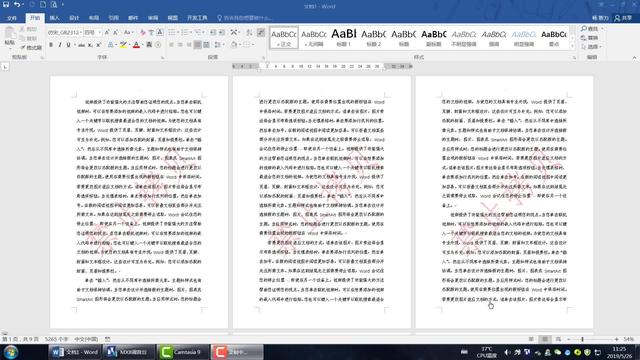Create a new blank document icon
The width and height of the screenshot is (640, 360).
pos(43,4)
